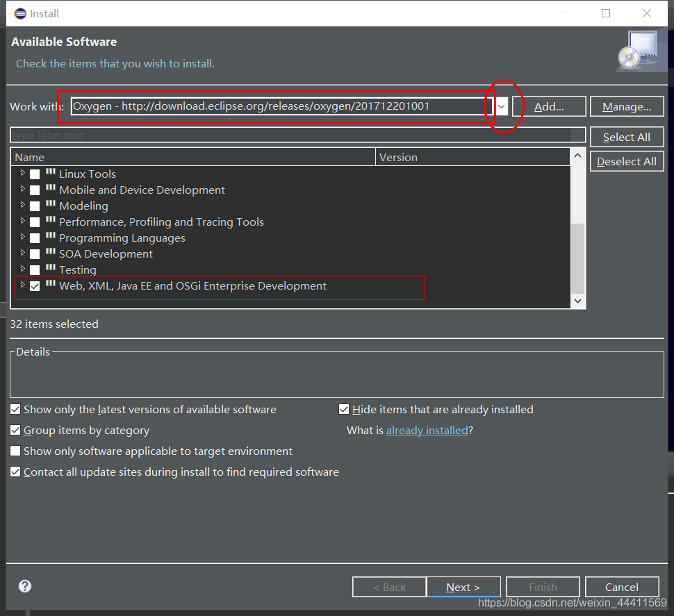Check the Programming Languages checkbox
Screen dimensions: 674x616
pos(35,238)
